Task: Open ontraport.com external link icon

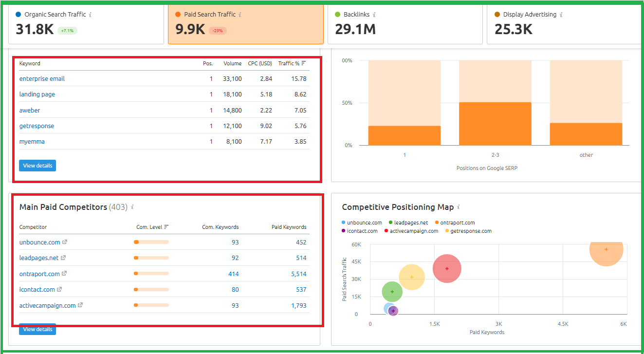Action: (64, 274)
